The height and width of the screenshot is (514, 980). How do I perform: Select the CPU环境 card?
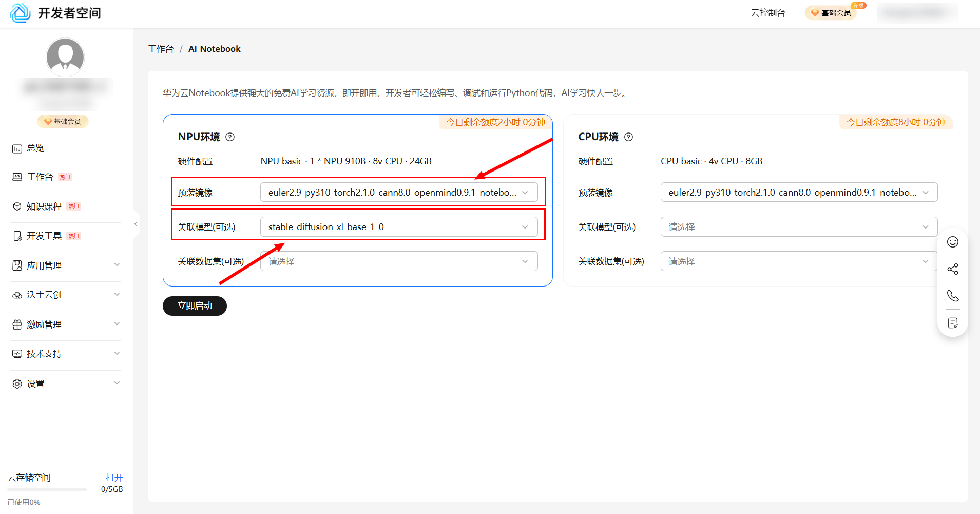758,200
